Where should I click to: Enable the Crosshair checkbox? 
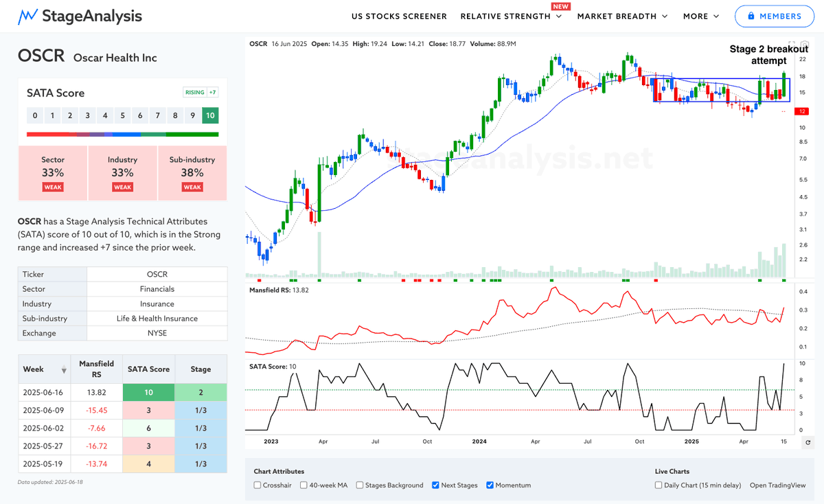(x=257, y=485)
